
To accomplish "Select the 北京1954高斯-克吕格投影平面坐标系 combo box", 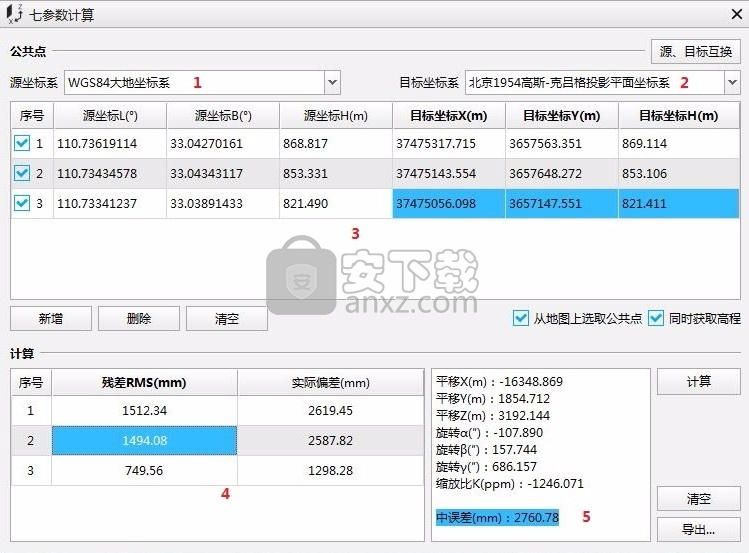I will (603, 82).
